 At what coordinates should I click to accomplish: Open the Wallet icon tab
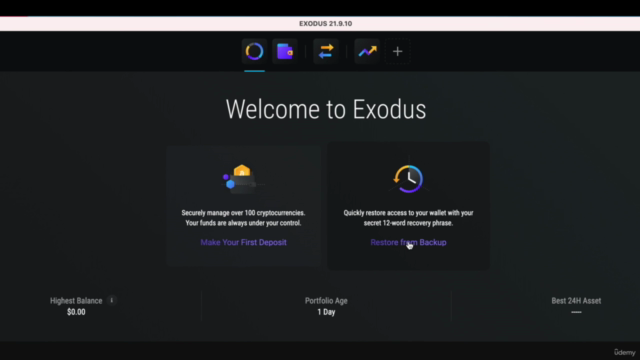click(x=285, y=51)
